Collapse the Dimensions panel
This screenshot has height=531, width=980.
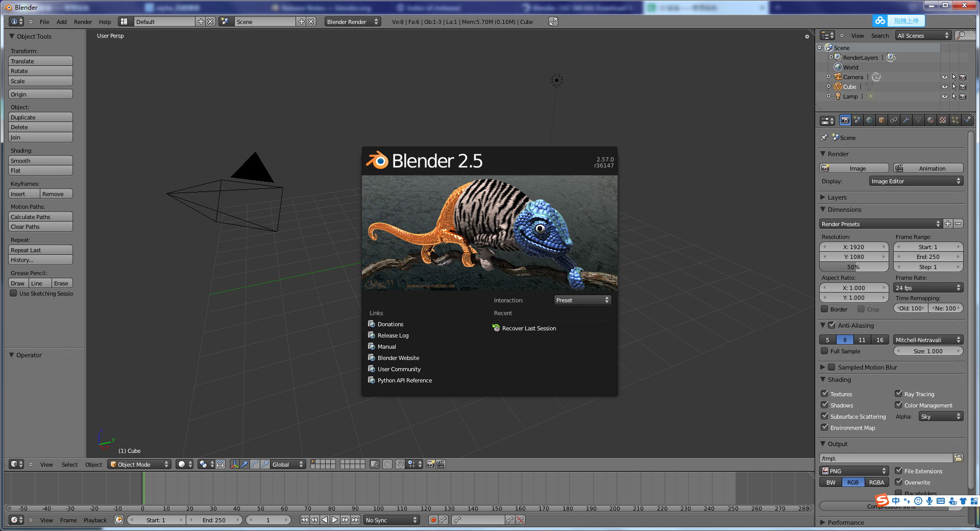coord(842,209)
